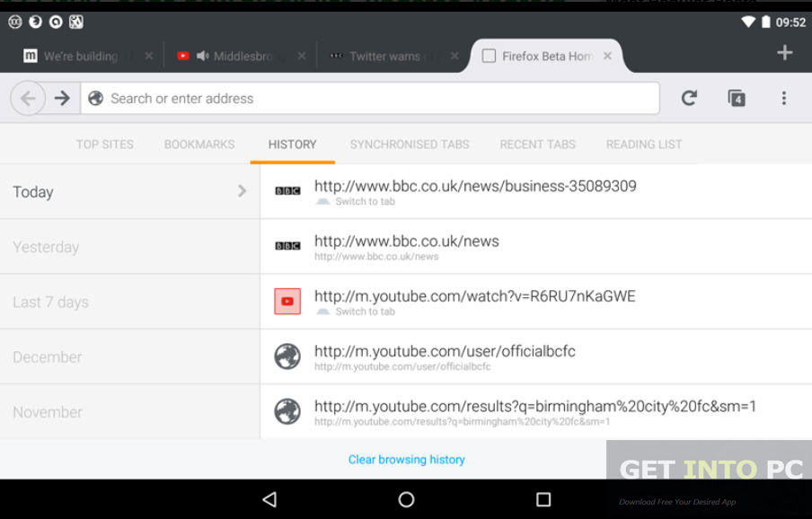Click 'Switch to tab' under business-35089309
812x519 pixels.
click(365, 201)
